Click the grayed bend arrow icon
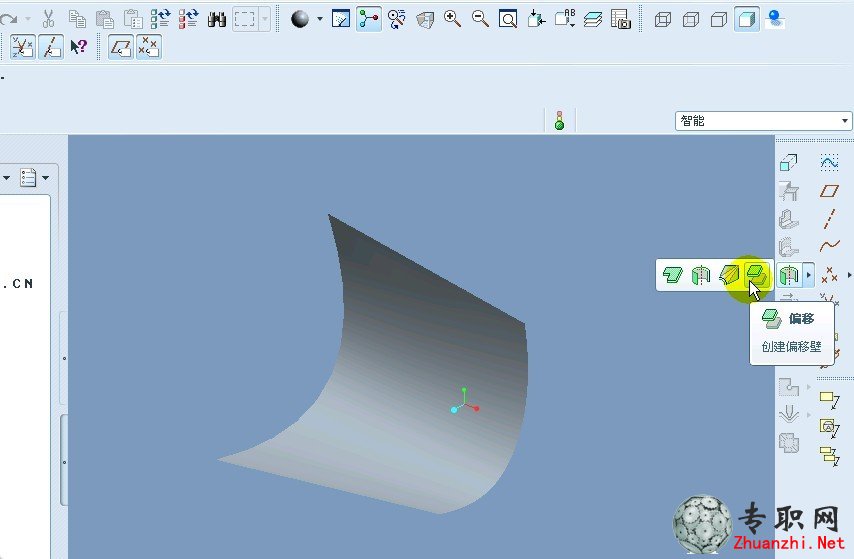The height and width of the screenshot is (559, 854). [788, 415]
